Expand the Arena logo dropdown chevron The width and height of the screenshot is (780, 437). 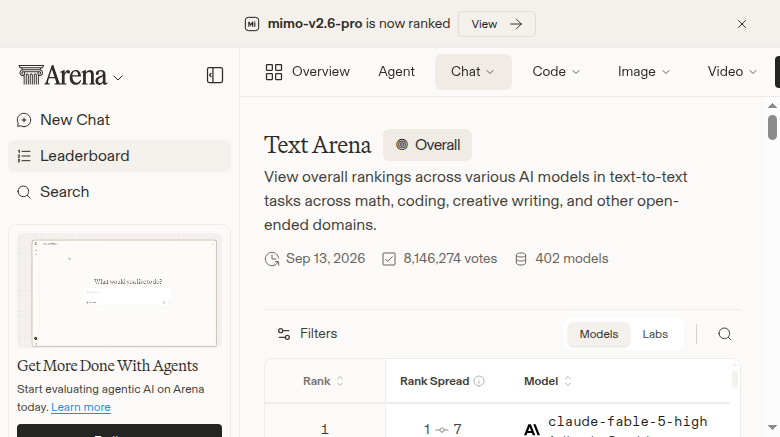(118, 78)
